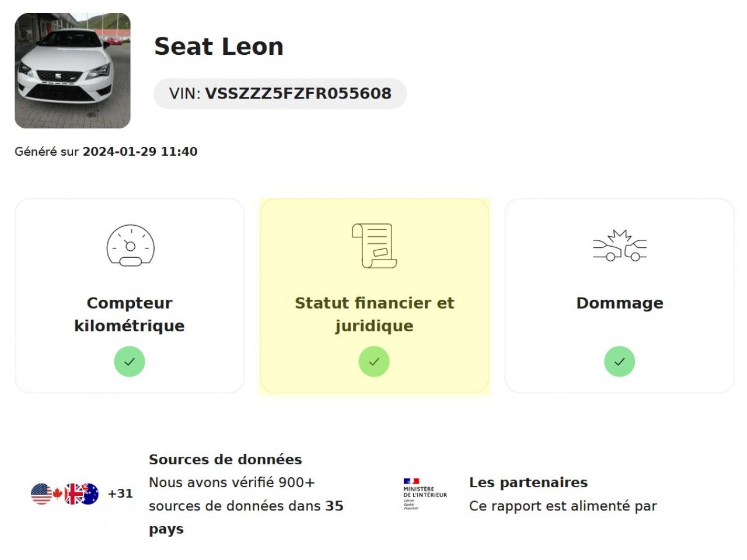Click green checkmark under Dommage
Viewport: 747px width, 560px height.
point(619,362)
